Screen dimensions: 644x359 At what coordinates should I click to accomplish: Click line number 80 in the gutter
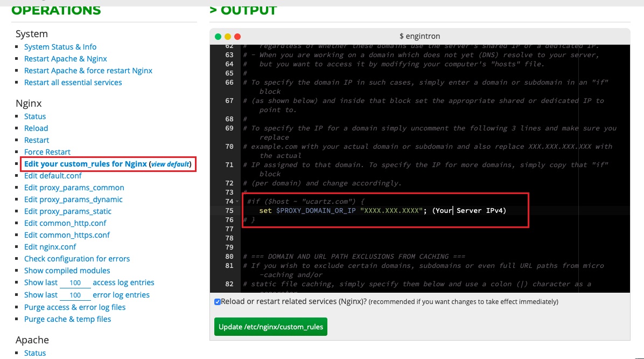point(229,257)
